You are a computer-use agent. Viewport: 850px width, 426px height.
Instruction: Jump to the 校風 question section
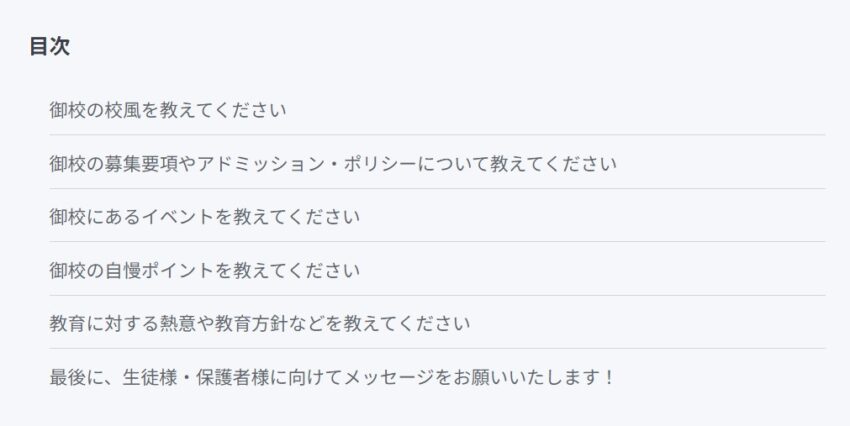click(168, 110)
